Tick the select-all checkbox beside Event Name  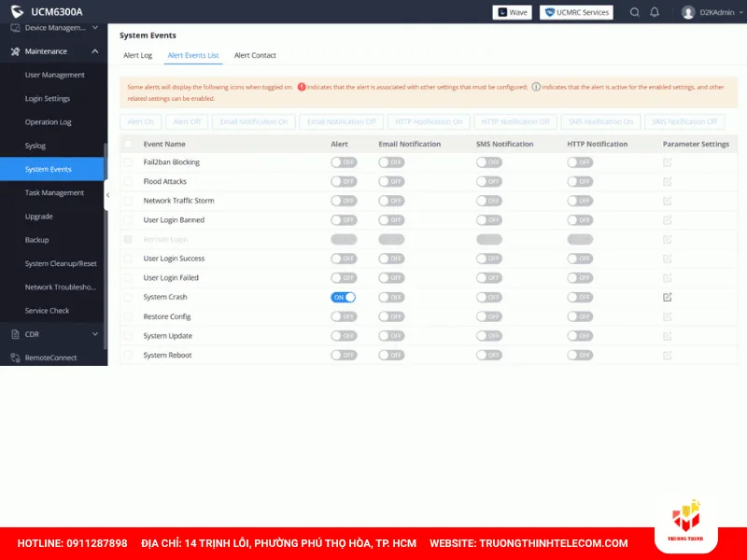pos(128,144)
